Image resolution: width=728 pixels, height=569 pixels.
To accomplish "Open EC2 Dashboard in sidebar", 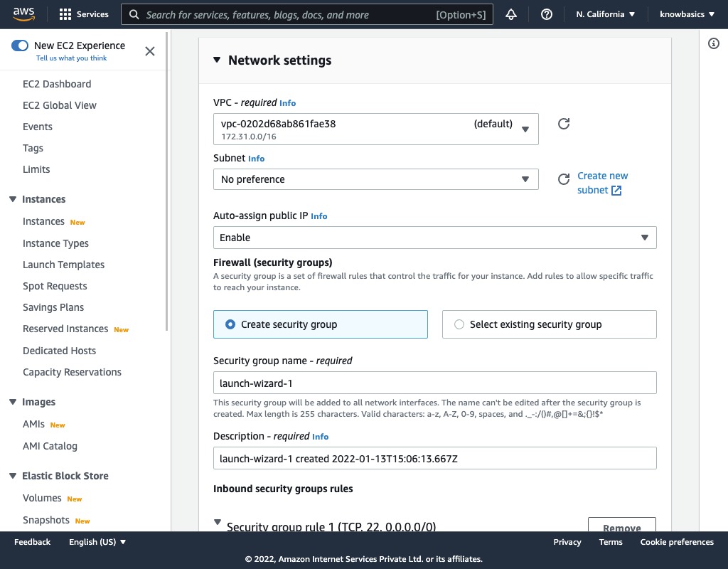I will [57, 84].
